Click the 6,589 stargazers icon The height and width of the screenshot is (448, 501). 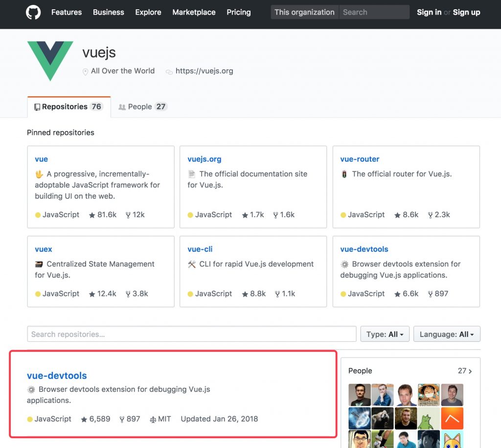[x=84, y=419]
